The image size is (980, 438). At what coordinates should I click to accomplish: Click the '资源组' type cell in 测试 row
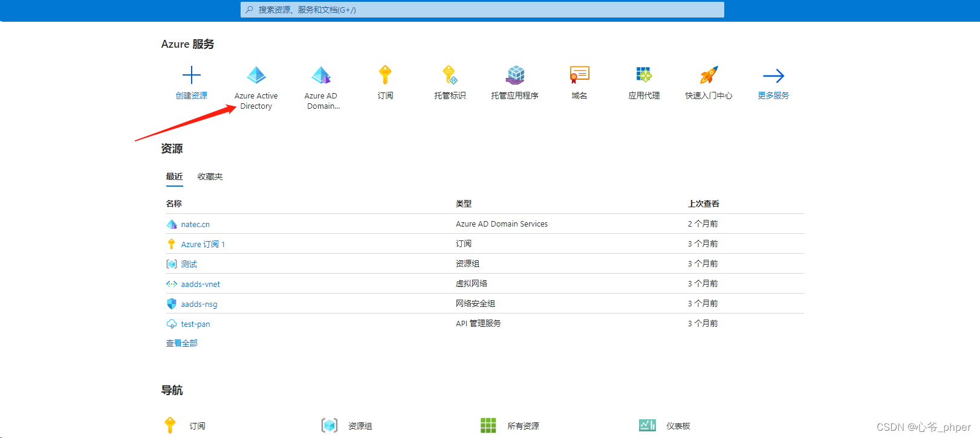(467, 263)
